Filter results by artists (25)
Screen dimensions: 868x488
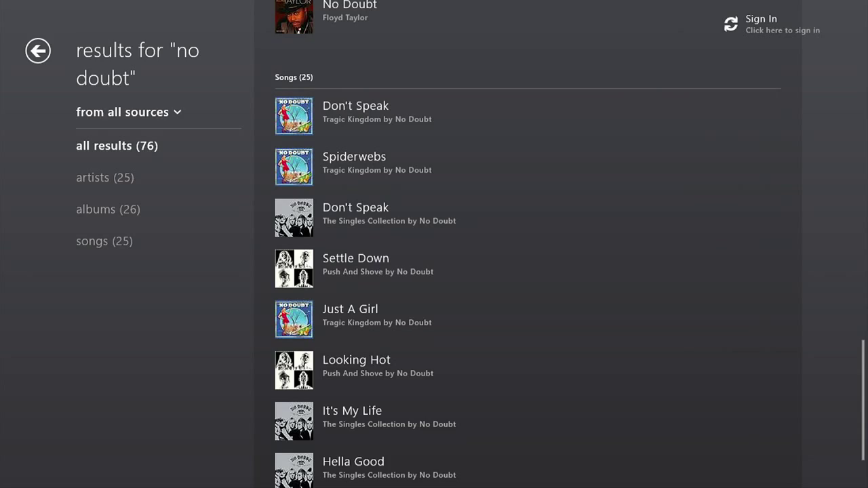click(x=104, y=178)
